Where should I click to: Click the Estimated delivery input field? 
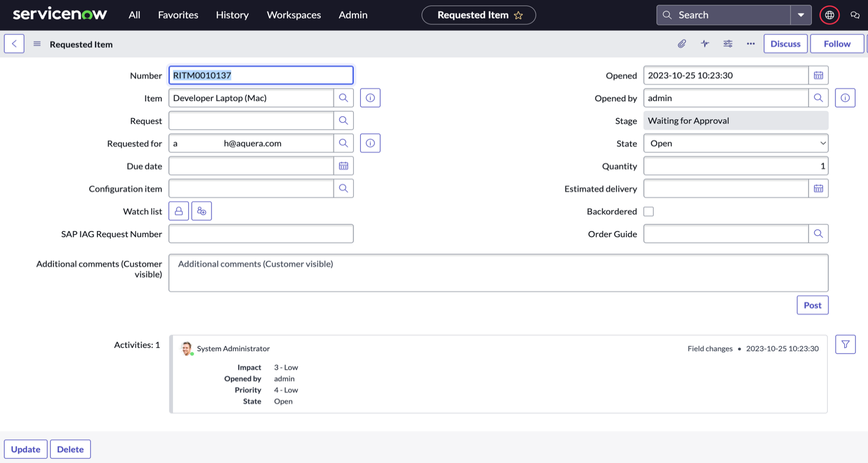pyautogui.click(x=726, y=188)
